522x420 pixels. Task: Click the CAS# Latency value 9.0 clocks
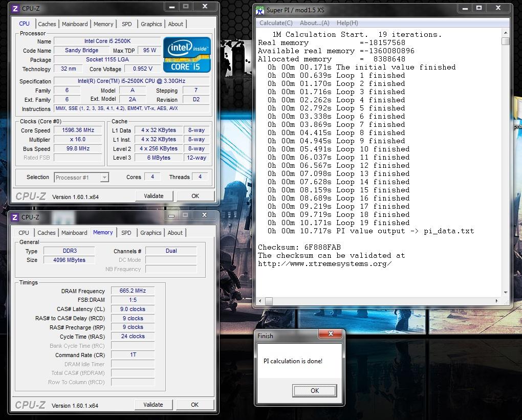pos(133,309)
